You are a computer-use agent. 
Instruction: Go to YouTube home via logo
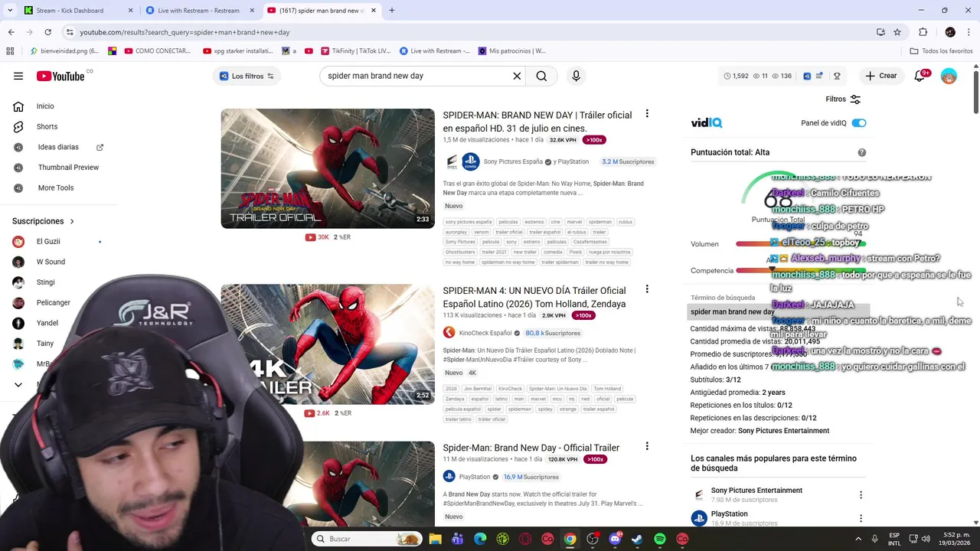click(60, 76)
